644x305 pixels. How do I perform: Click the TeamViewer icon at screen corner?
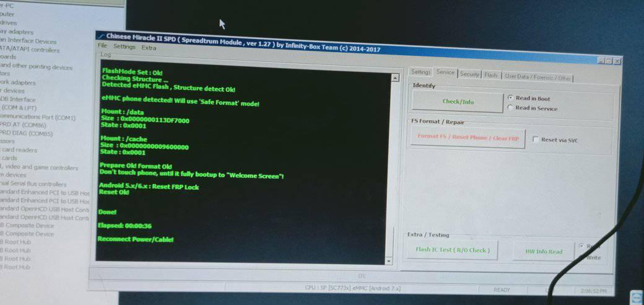click(637, 298)
